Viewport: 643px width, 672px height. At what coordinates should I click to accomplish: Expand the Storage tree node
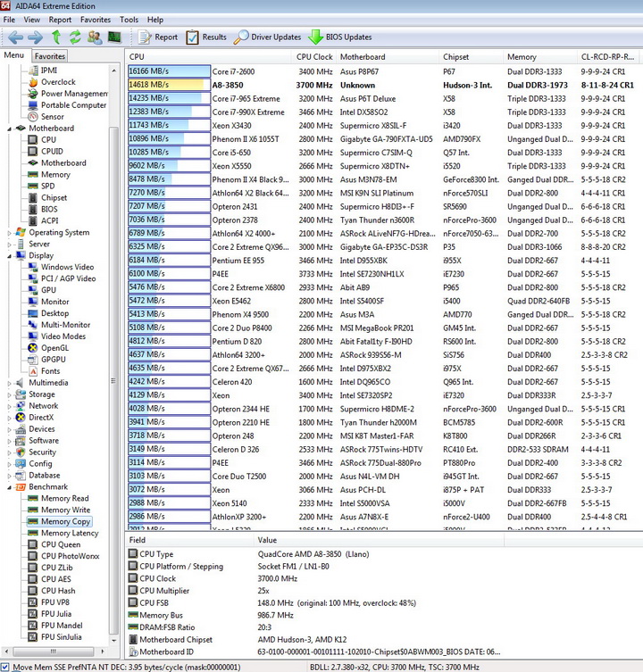[10, 394]
